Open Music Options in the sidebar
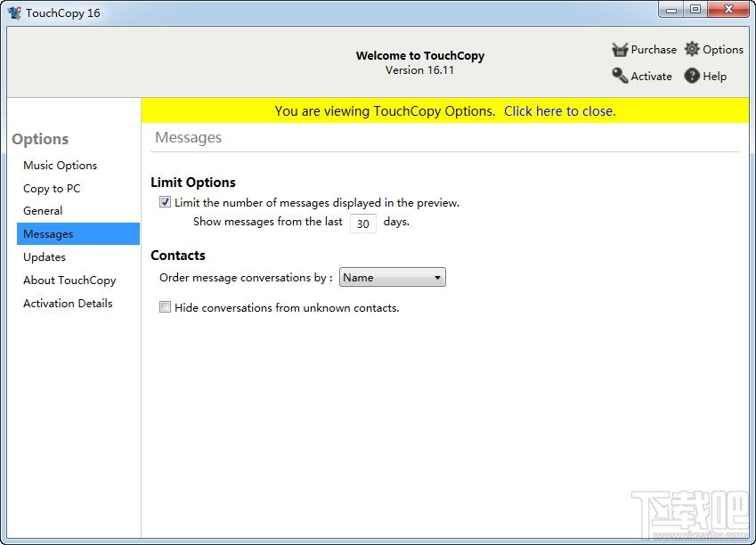 pos(60,166)
